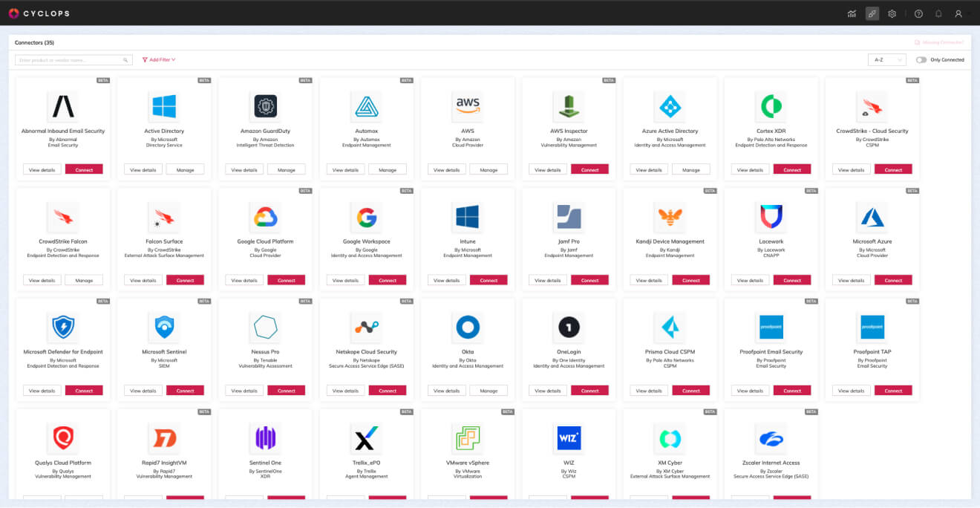
Task: Select the CrowdStrike Falcon connector icon
Action: point(62,218)
